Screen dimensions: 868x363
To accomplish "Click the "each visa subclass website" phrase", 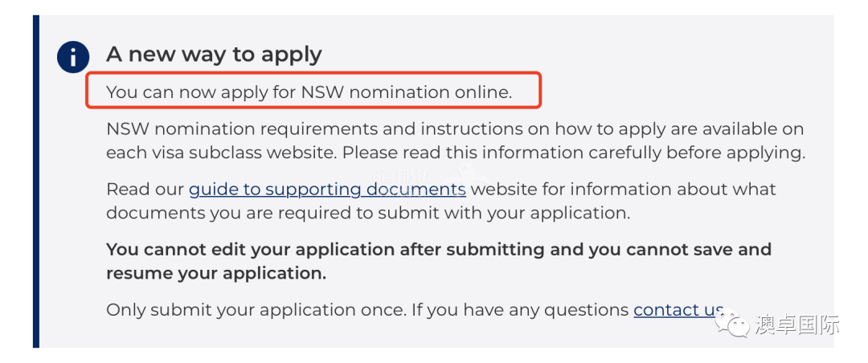I will pos(222,153).
